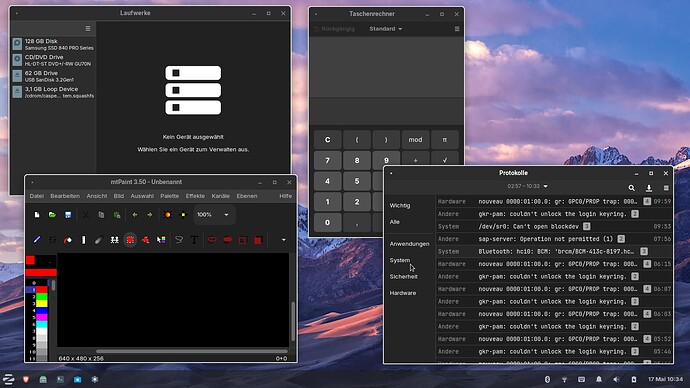The image size is (690, 388).
Task: Create new image in mtPaint toolbar
Action: [x=37, y=215]
